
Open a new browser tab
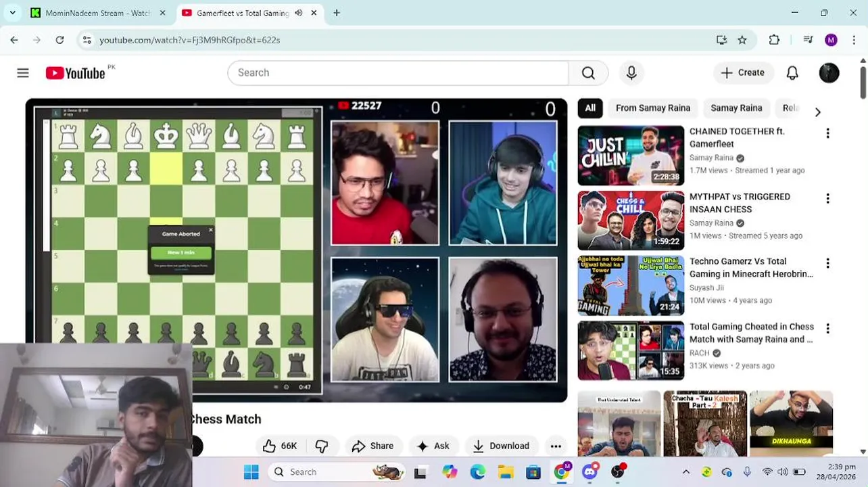click(x=337, y=13)
